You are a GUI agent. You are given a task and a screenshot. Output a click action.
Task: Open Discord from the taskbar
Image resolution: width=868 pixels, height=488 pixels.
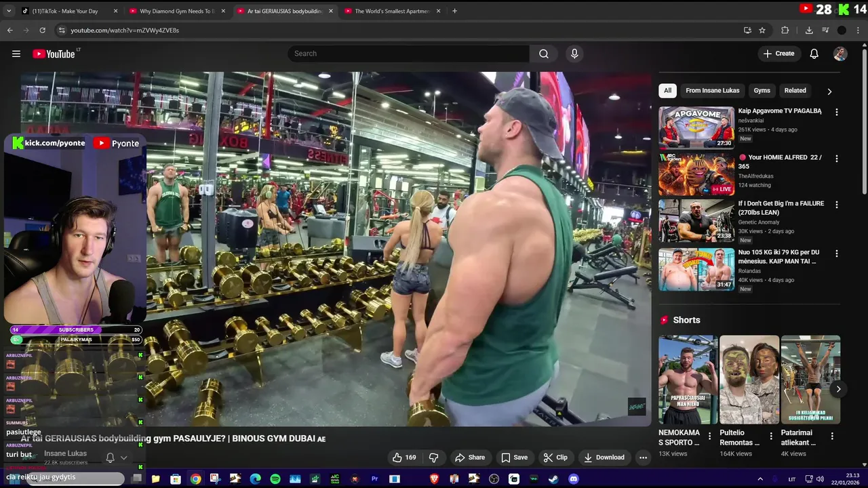coord(574,479)
